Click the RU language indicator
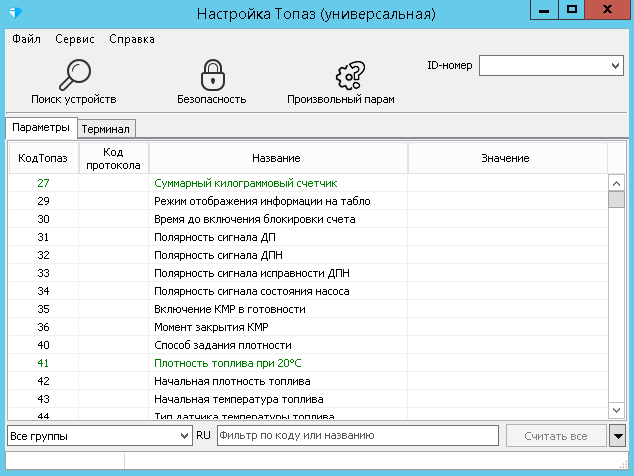The image size is (634, 476). pyautogui.click(x=203, y=435)
